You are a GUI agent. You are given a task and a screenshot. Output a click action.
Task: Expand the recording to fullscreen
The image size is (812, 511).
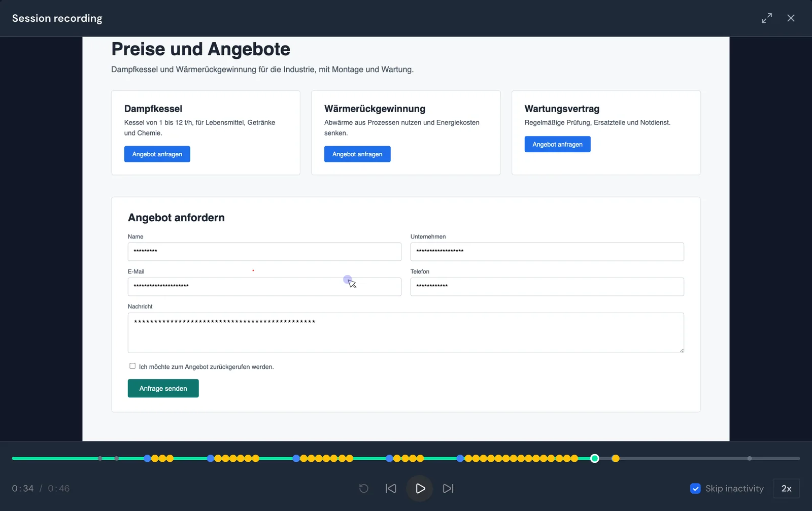767,18
